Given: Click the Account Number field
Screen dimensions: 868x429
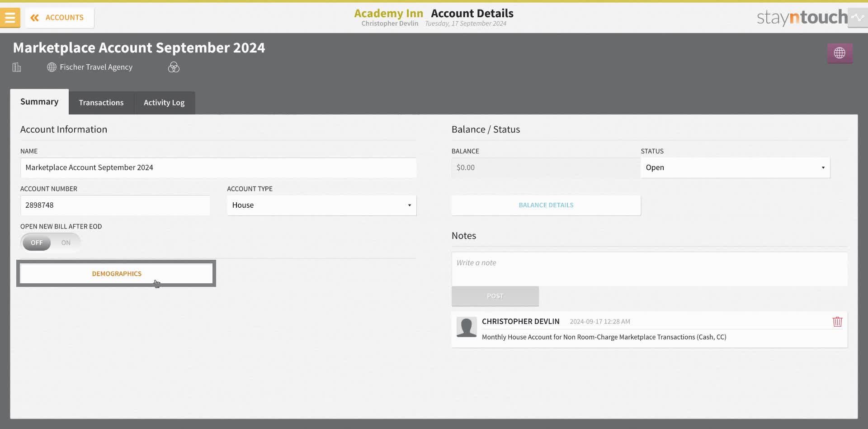Looking at the screenshot, I should coord(115,205).
